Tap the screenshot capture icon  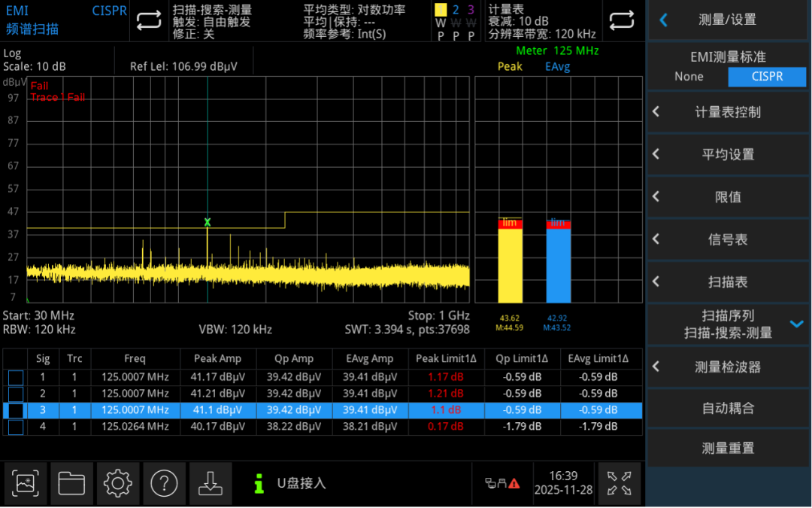click(25, 483)
